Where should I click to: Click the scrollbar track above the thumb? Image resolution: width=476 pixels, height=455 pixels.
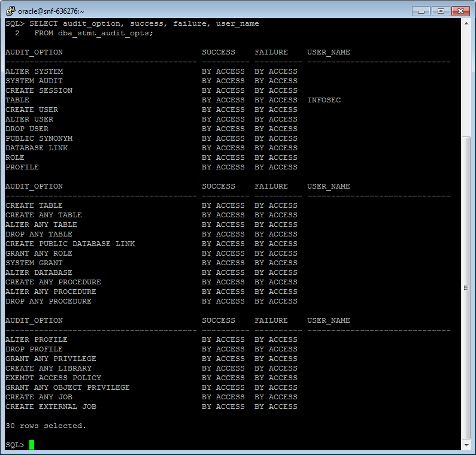(466, 82)
